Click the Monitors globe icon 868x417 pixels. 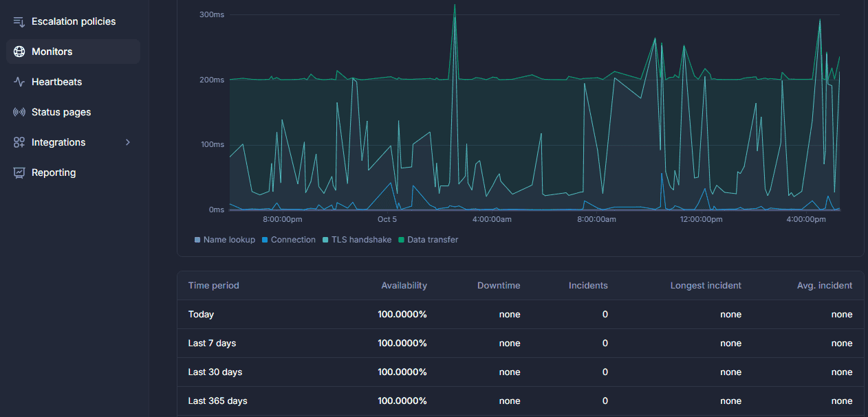pos(19,52)
